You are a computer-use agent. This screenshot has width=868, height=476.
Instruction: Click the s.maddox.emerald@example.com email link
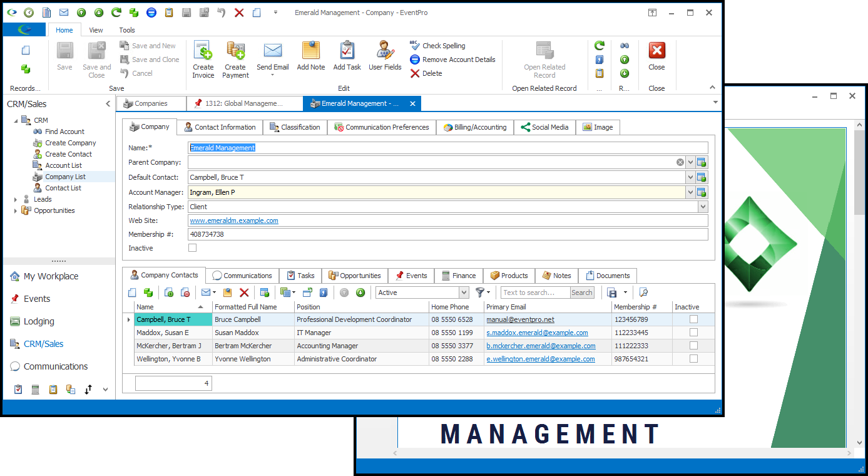(x=537, y=333)
